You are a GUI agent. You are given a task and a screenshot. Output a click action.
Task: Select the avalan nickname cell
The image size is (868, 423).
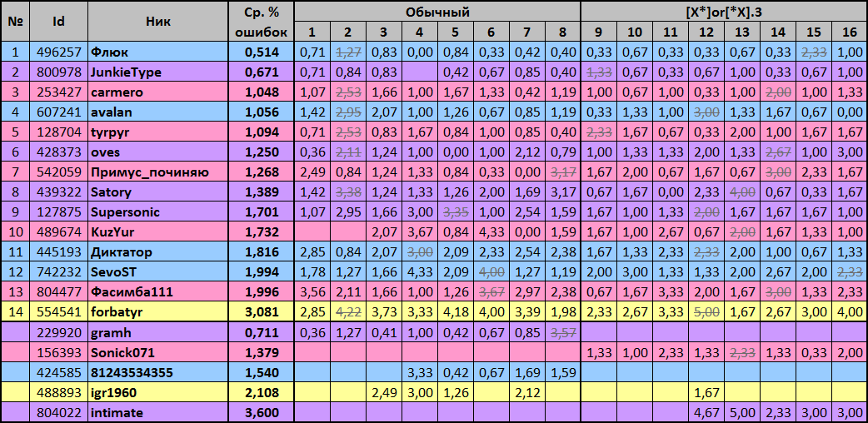(157, 112)
